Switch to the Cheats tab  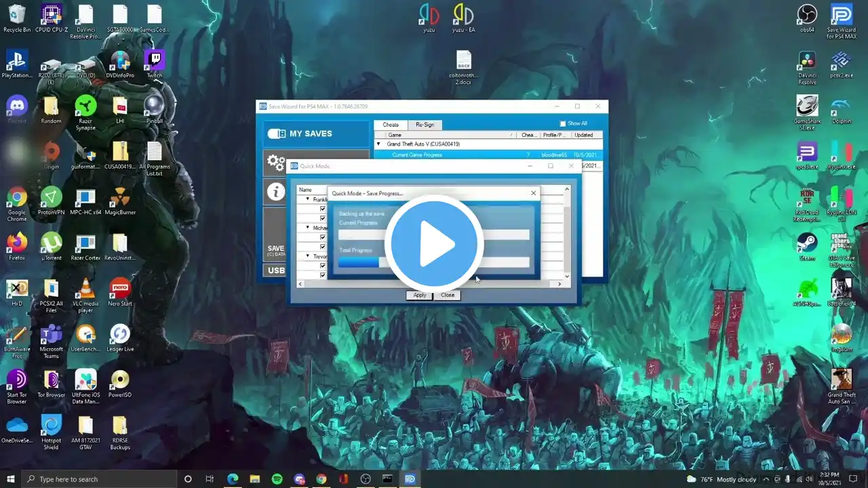[x=391, y=125]
